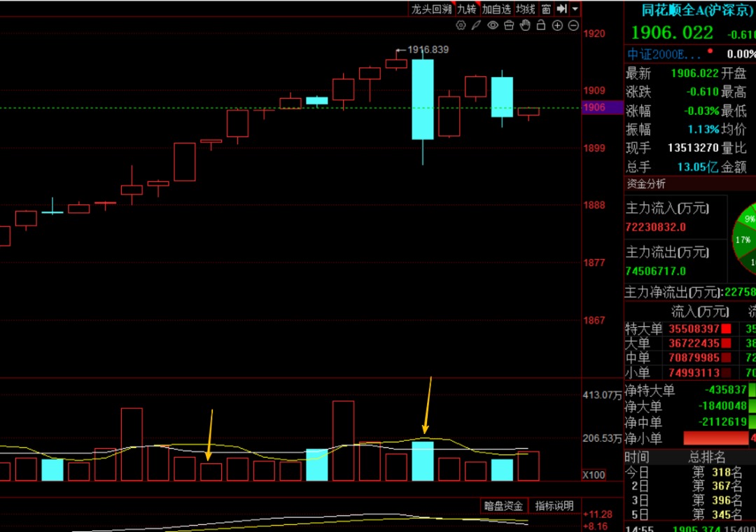
Task: Open the 龙头回溯 tab
Action: 431,9
